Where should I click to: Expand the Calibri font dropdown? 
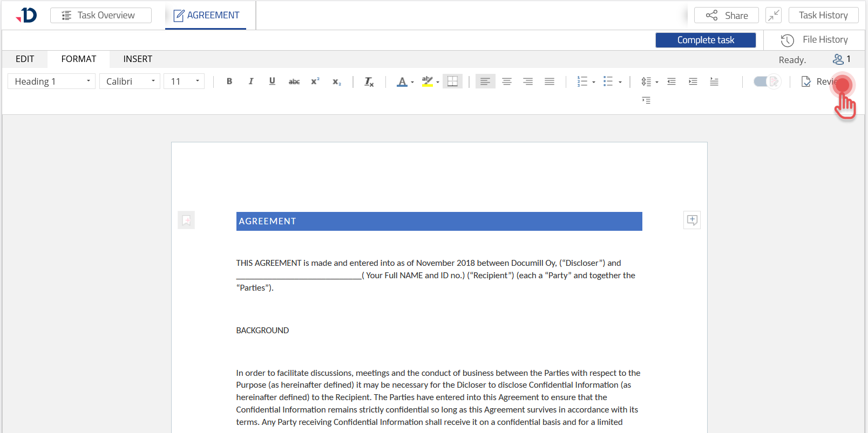pyautogui.click(x=130, y=81)
